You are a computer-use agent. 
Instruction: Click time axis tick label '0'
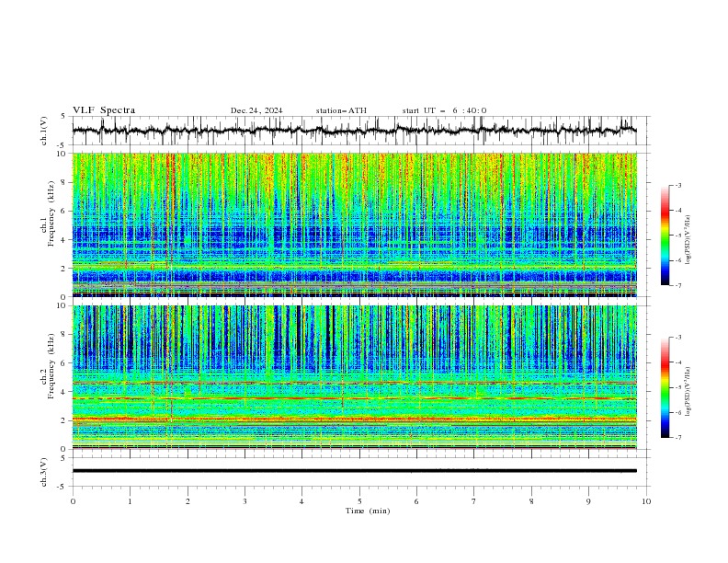tap(73, 501)
